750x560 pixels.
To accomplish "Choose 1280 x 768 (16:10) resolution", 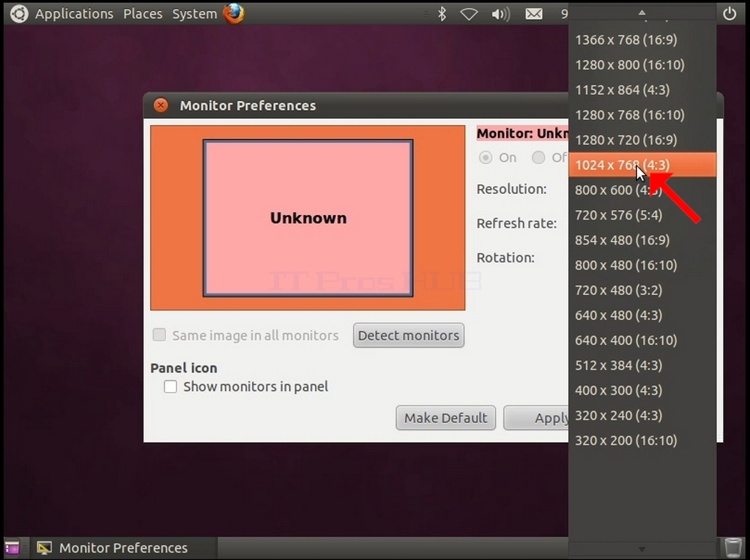I will tap(642, 115).
